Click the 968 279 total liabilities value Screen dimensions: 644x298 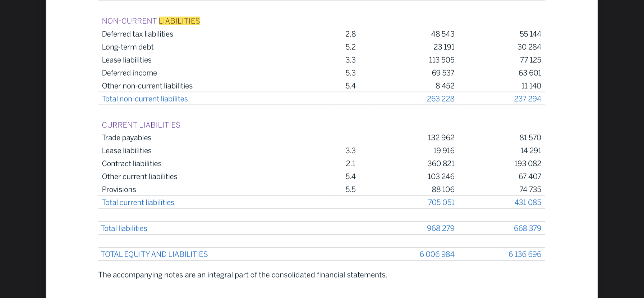440,228
